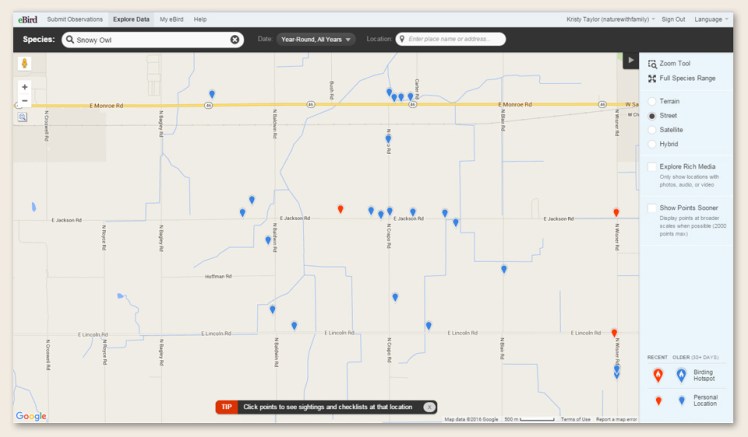Enable Show Points Sooner checkbox
This screenshot has height=437, width=748.
tap(652, 208)
